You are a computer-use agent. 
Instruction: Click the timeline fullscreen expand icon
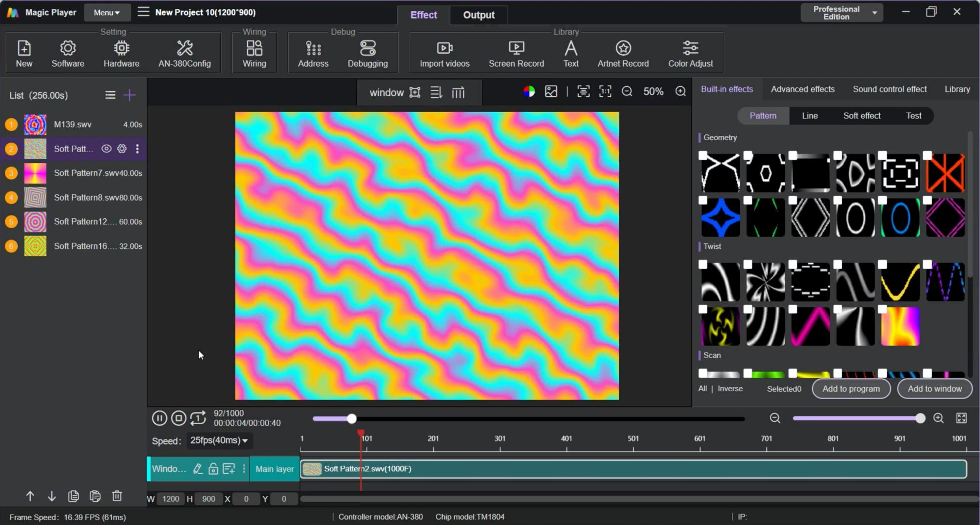961,418
